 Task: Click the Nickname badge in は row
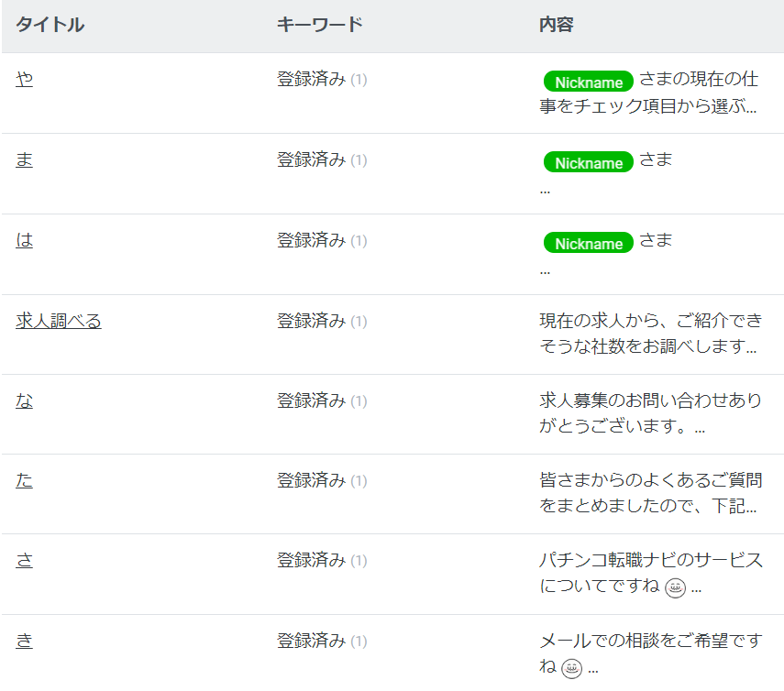(589, 243)
